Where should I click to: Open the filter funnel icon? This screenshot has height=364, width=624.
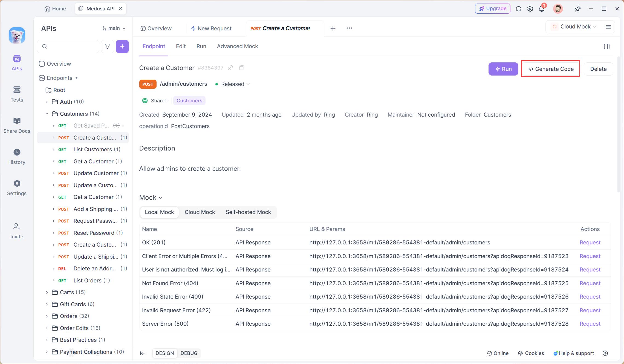coord(108,46)
